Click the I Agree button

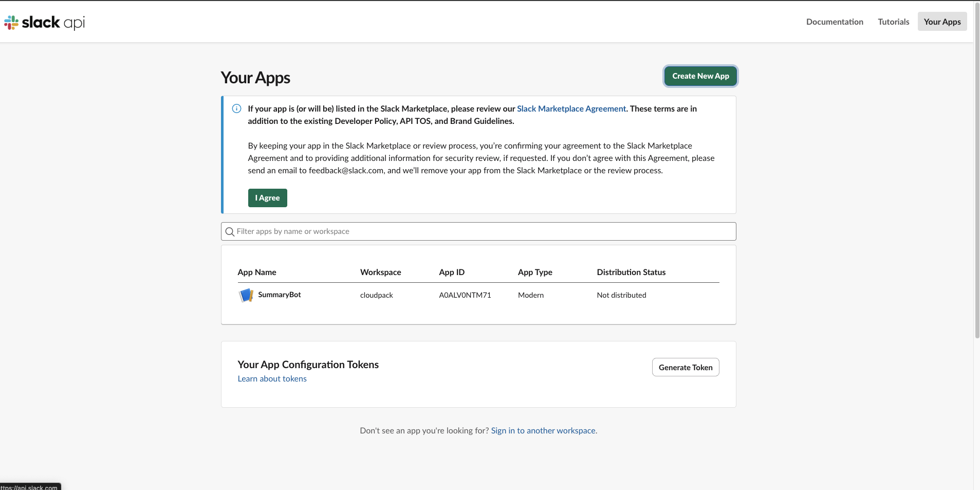(x=267, y=198)
